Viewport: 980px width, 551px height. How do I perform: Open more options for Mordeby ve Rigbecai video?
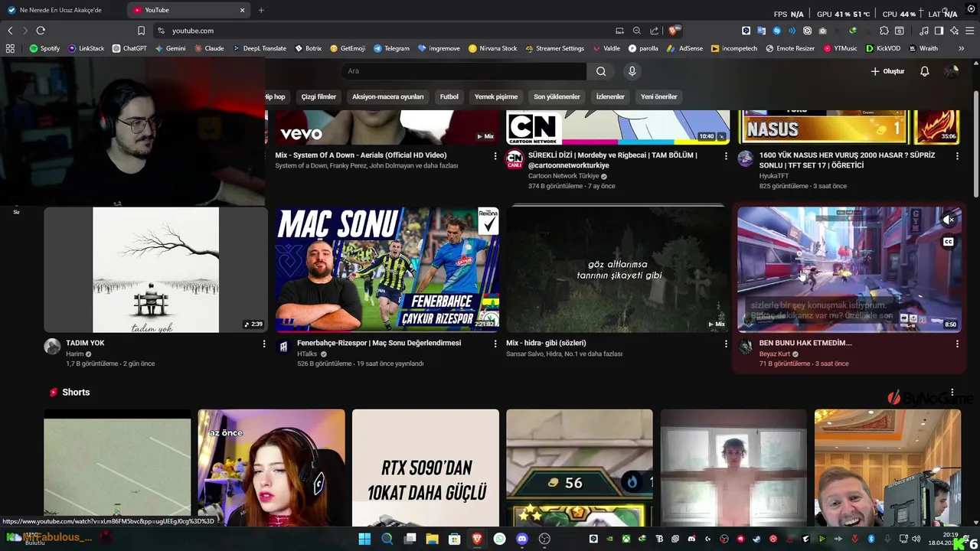click(x=726, y=155)
